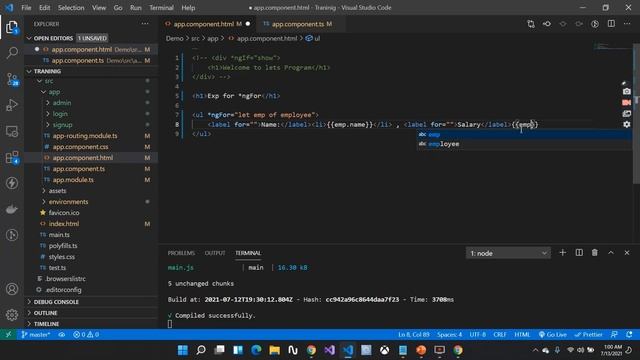Open Windows taskbar Search
640x360 pixels.
201,350
